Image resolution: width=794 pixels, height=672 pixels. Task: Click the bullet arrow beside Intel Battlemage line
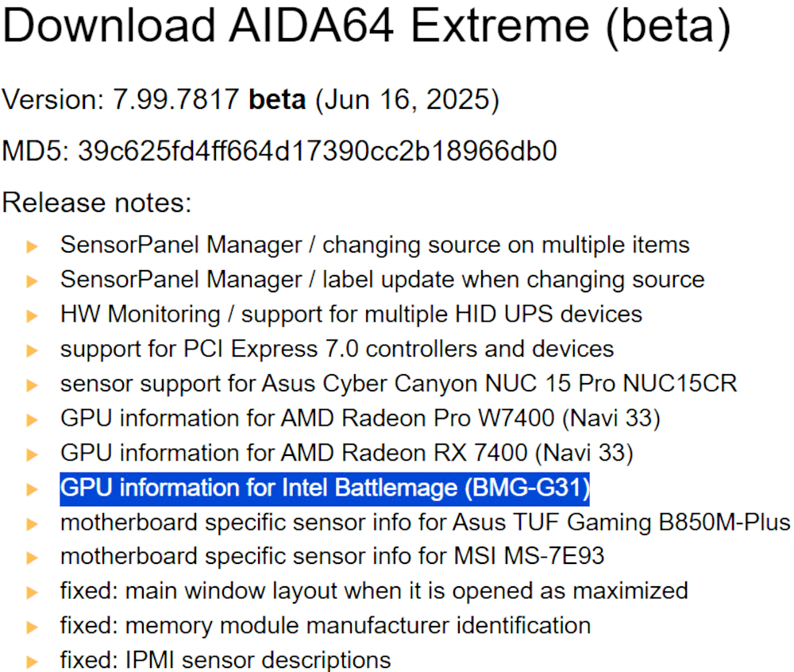[x=32, y=489]
